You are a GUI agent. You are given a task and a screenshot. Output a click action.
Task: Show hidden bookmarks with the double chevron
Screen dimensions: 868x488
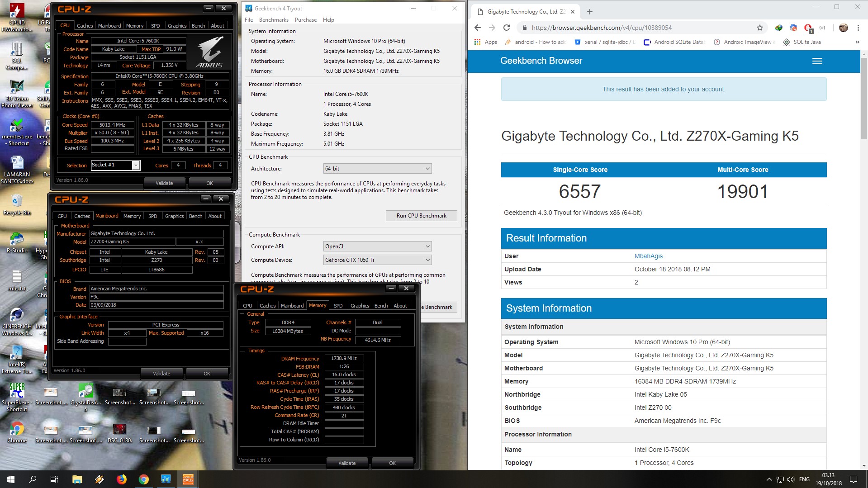tap(857, 42)
